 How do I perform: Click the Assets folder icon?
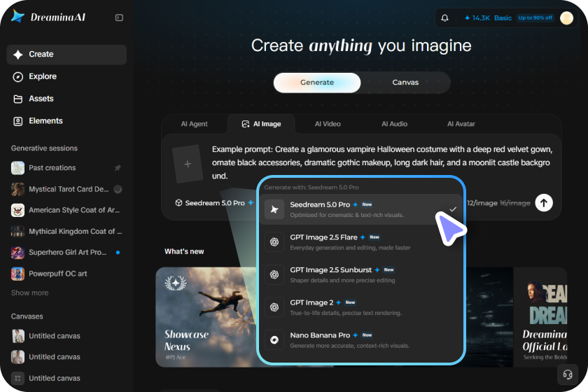coord(17,99)
